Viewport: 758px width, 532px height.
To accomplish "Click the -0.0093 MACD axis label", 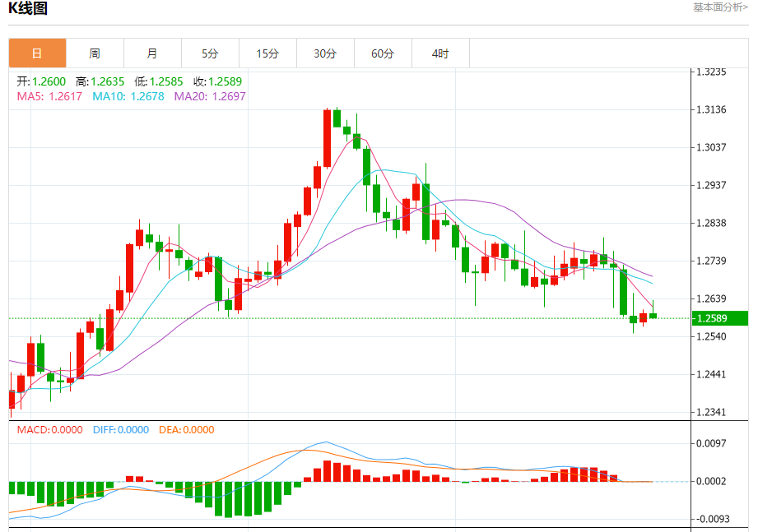I will pyautogui.click(x=713, y=519).
